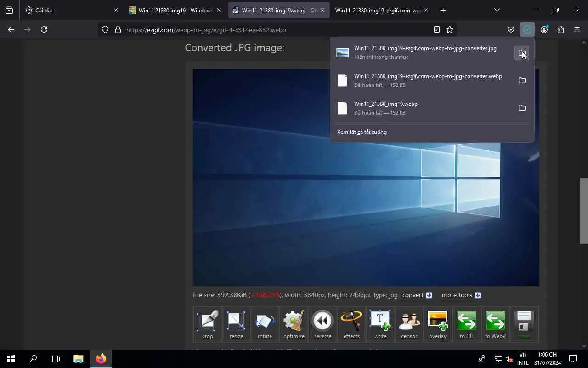Show JPG download in folder
588x368 pixels.
pos(522,53)
